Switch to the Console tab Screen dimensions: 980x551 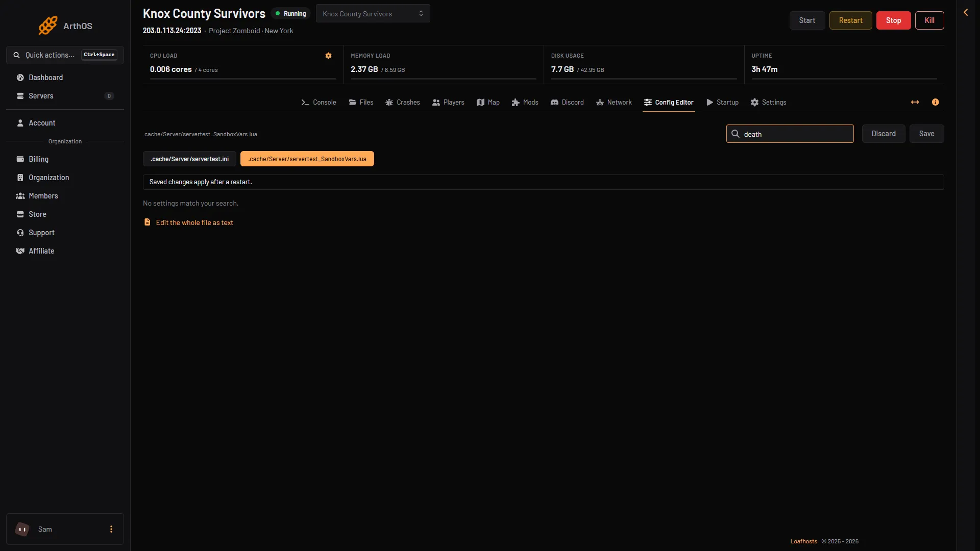(318, 102)
